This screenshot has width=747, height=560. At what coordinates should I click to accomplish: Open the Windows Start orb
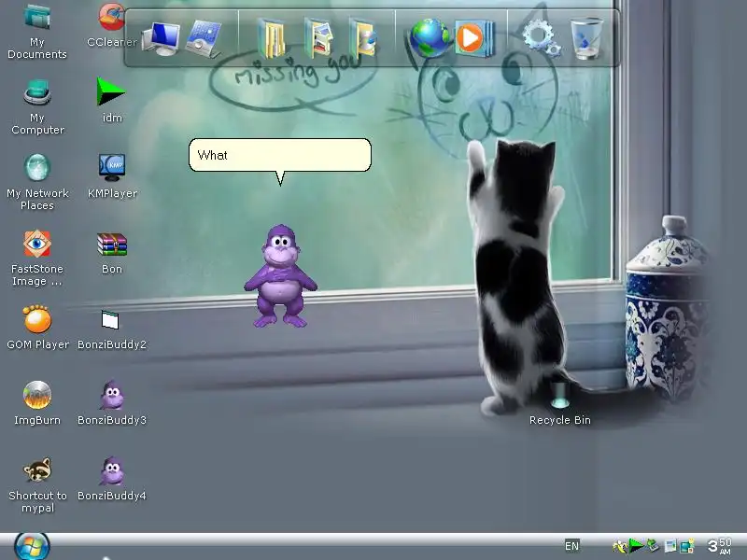point(32,547)
